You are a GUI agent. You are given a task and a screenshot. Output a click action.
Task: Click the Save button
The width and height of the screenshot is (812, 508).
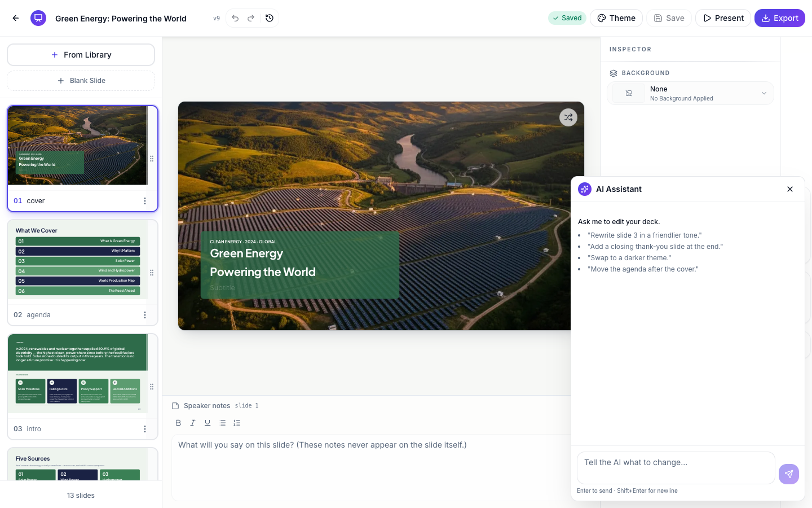(x=669, y=18)
